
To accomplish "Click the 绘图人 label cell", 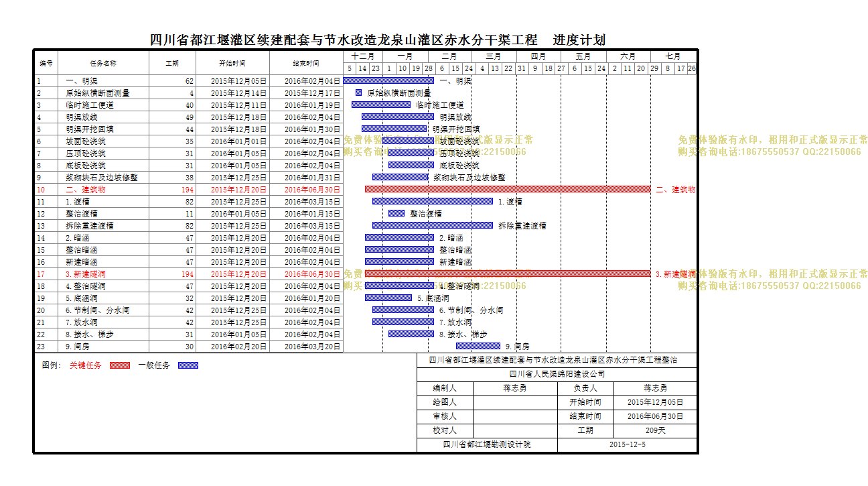I will tap(445, 402).
